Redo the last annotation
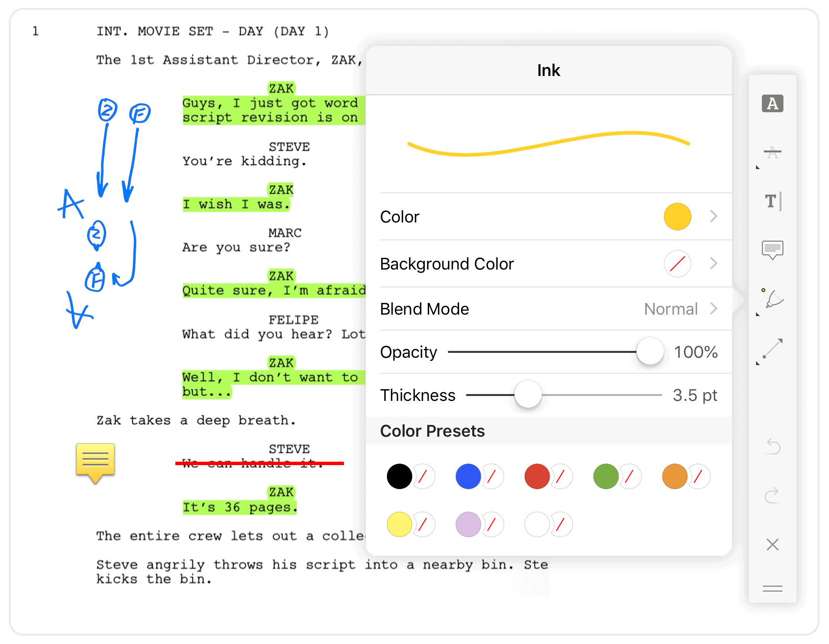Viewport: 829px width, 644px height. coord(773,495)
